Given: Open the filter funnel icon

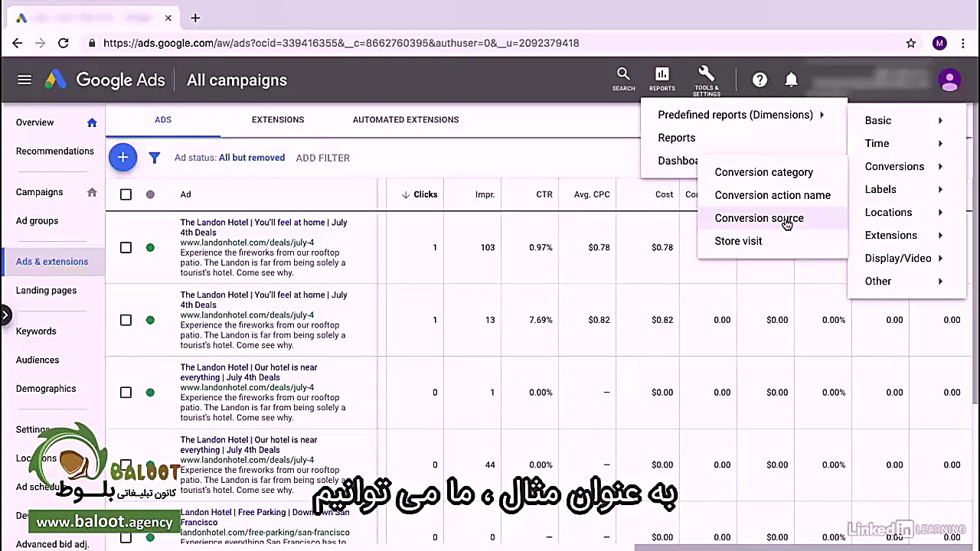Looking at the screenshot, I should point(155,158).
